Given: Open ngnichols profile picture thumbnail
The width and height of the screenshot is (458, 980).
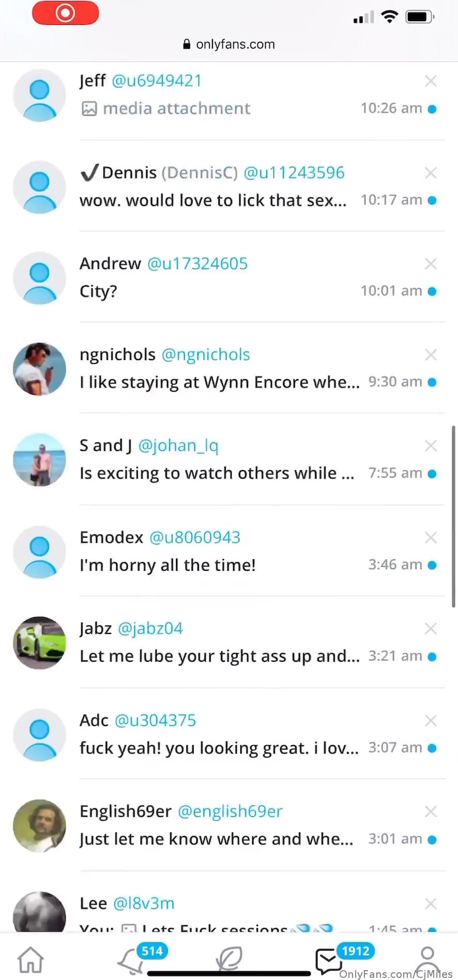Looking at the screenshot, I should click(39, 369).
